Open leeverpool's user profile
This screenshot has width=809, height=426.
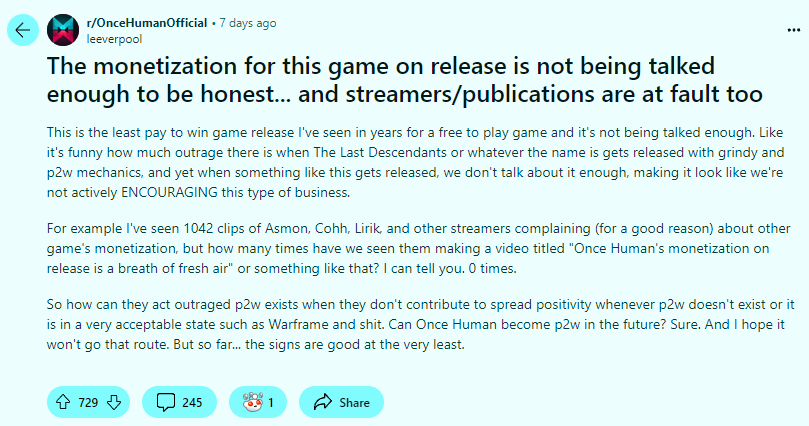(114, 38)
